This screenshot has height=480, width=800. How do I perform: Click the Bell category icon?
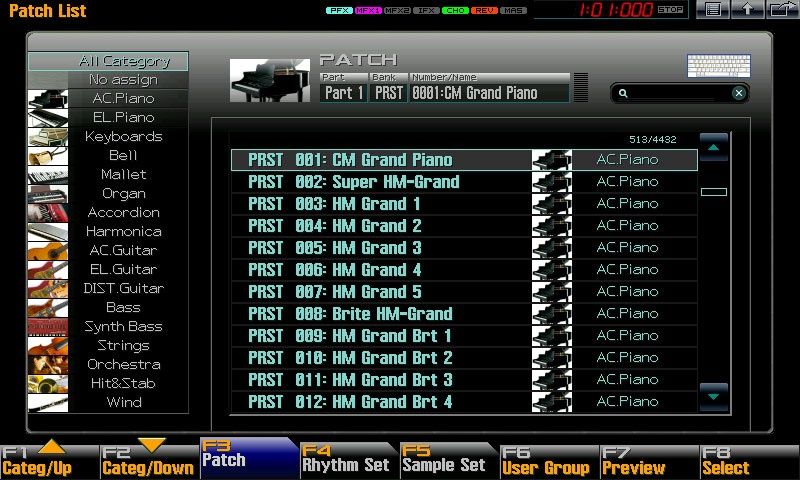click(x=48, y=156)
